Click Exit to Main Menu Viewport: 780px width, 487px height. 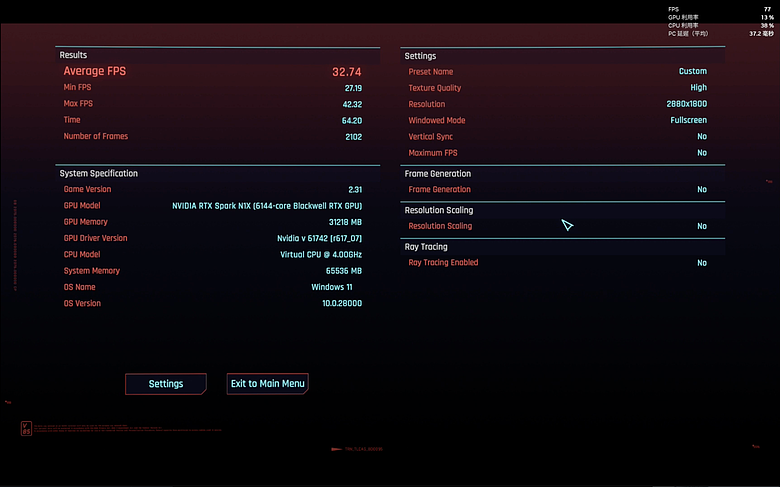(268, 384)
